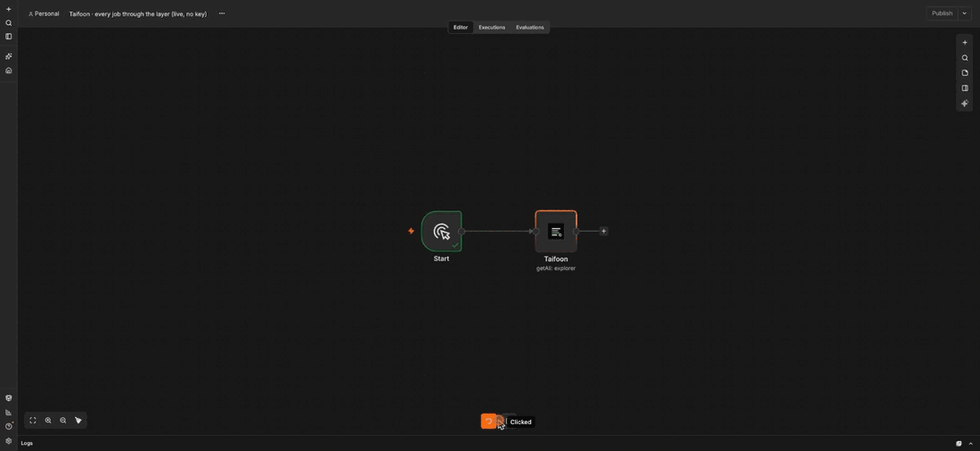Open the insights chart icon in left sidebar
This screenshot has width=980, height=451.
[9, 412]
